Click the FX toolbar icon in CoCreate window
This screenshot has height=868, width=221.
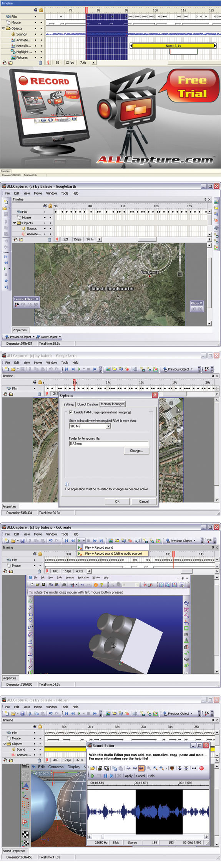coord(209,541)
